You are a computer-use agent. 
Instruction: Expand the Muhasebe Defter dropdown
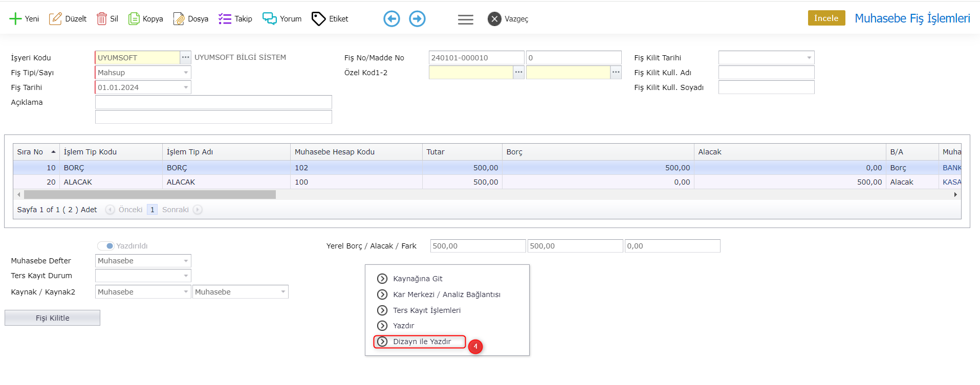pyautogui.click(x=186, y=261)
